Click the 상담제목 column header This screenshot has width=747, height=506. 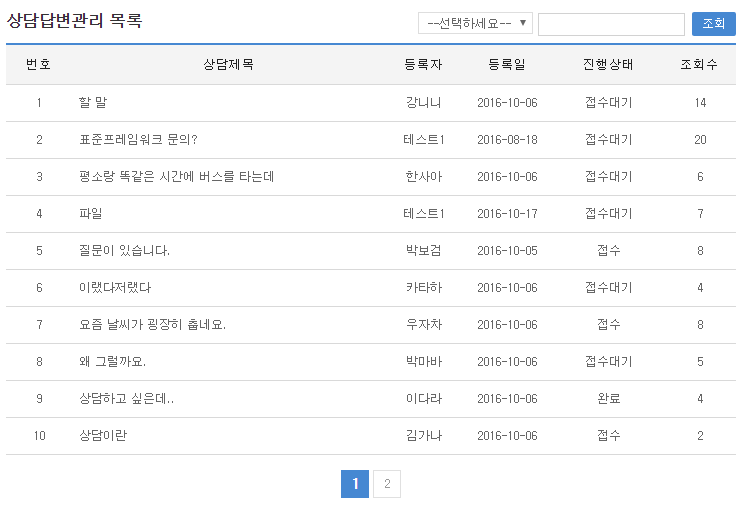(228, 65)
